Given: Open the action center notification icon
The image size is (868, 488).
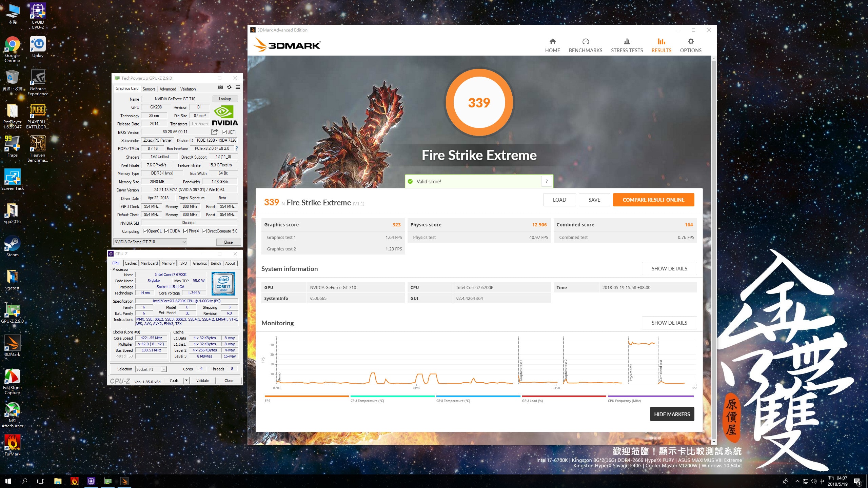Looking at the screenshot, I should (857, 481).
